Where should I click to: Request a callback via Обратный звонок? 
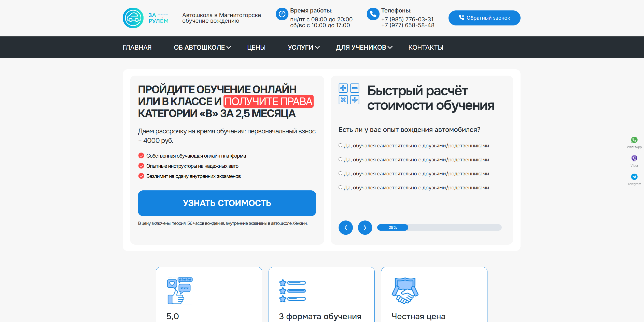point(484,18)
